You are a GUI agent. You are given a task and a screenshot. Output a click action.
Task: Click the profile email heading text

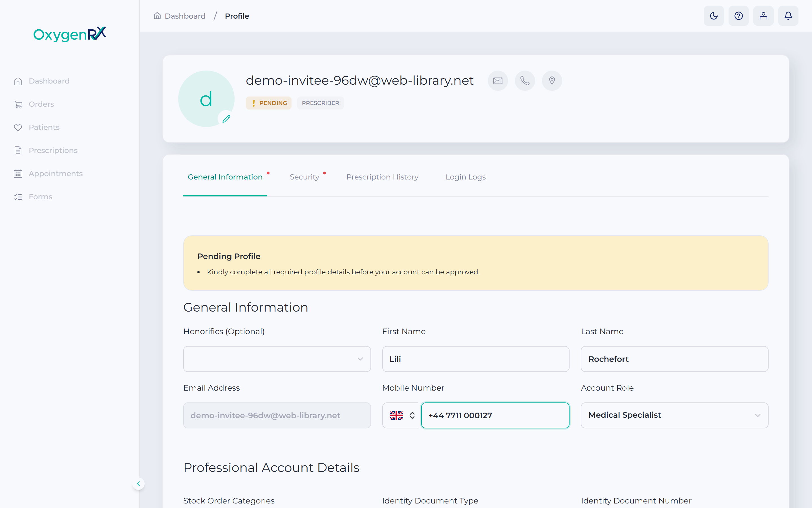pos(360,81)
